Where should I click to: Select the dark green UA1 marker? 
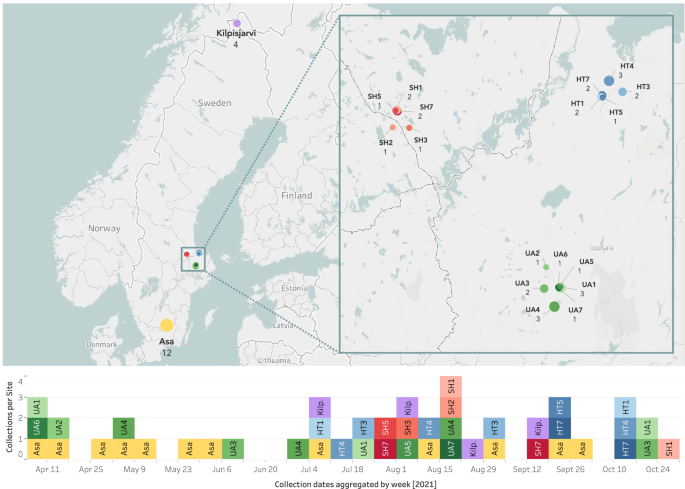[560, 287]
